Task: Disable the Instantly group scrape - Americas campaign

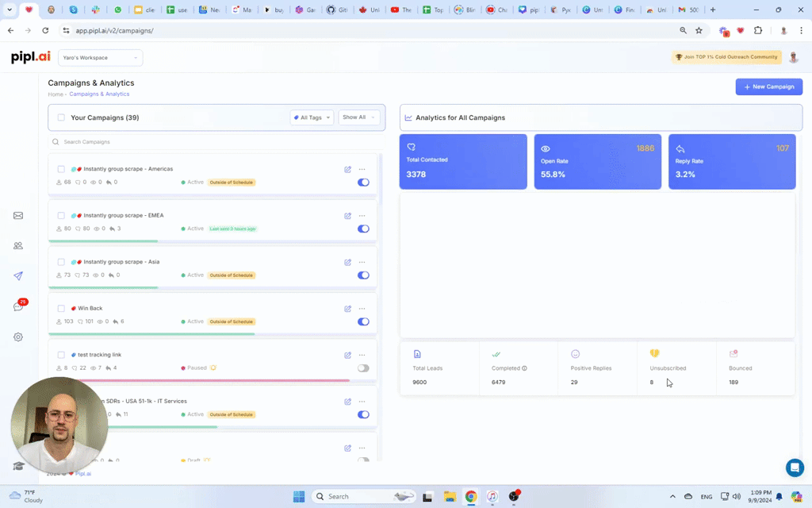Action: point(363,182)
